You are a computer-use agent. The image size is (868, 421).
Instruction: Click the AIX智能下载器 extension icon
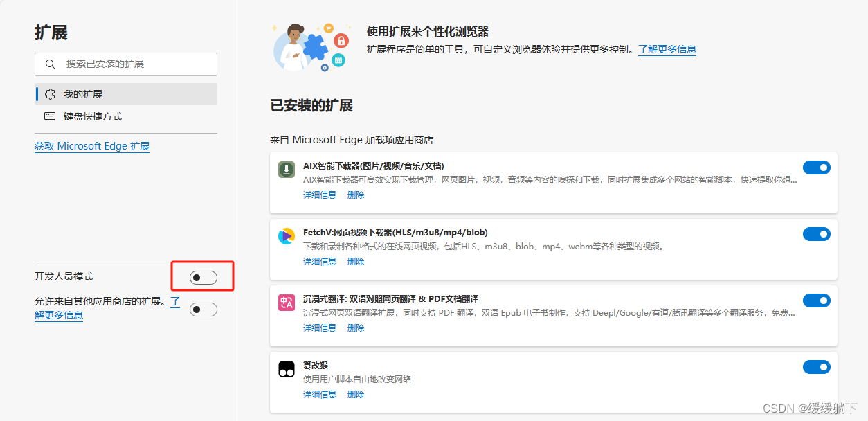click(x=287, y=170)
